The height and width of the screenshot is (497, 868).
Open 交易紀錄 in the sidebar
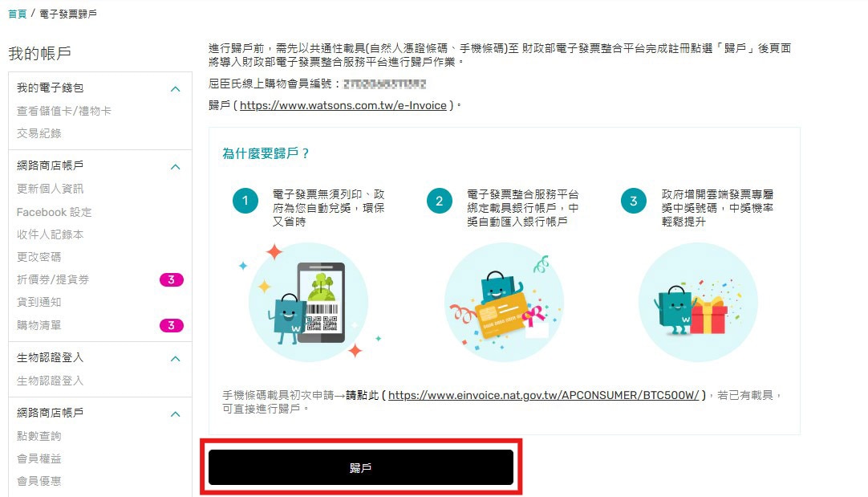39,133
